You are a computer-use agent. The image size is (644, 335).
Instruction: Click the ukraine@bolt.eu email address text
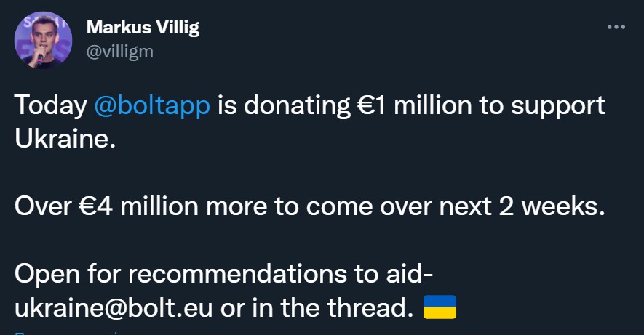pyautogui.click(x=114, y=307)
